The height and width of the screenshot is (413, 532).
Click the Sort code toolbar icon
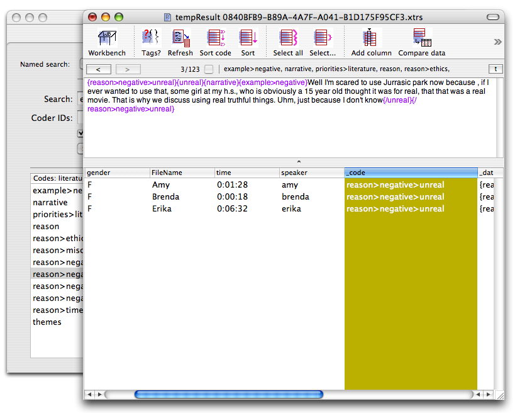(216, 42)
